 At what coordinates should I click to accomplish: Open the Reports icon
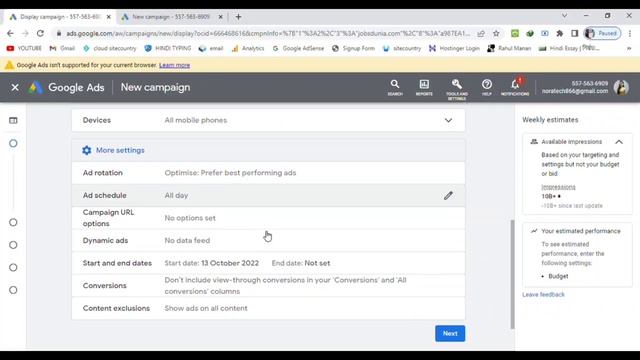click(424, 87)
